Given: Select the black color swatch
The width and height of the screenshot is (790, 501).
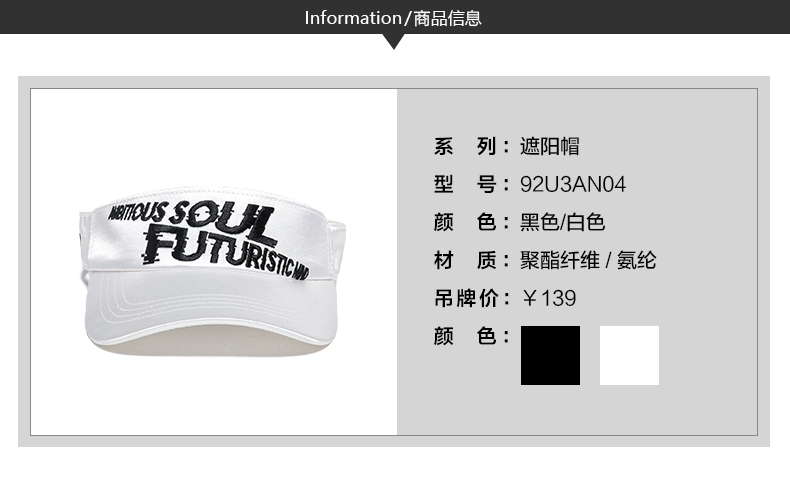Looking at the screenshot, I should 550,355.
